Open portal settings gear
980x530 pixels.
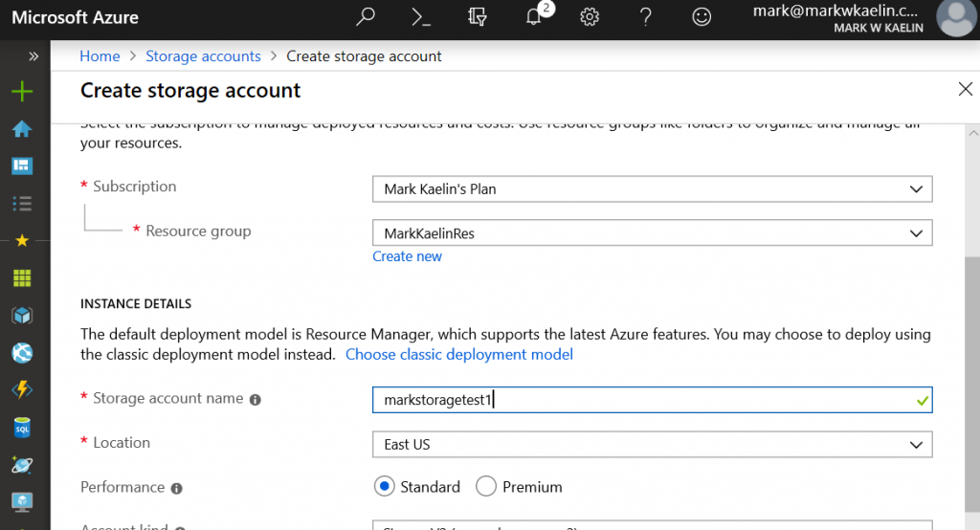(590, 17)
